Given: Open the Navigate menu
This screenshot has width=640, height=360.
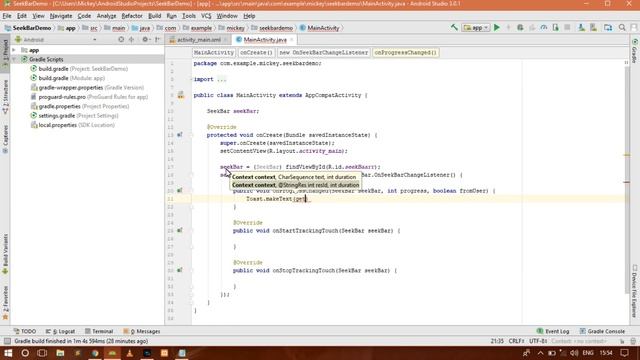Looking at the screenshot, I should click(x=61, y=16).
